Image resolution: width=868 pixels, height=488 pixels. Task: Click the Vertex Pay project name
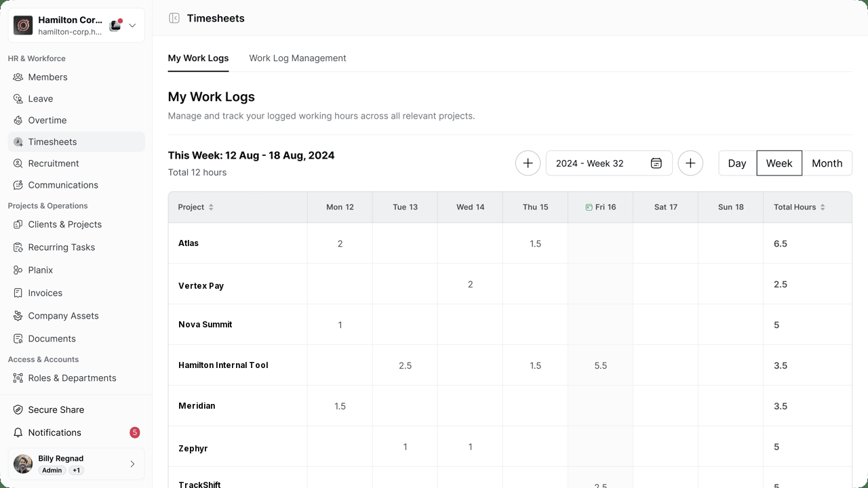201,286
